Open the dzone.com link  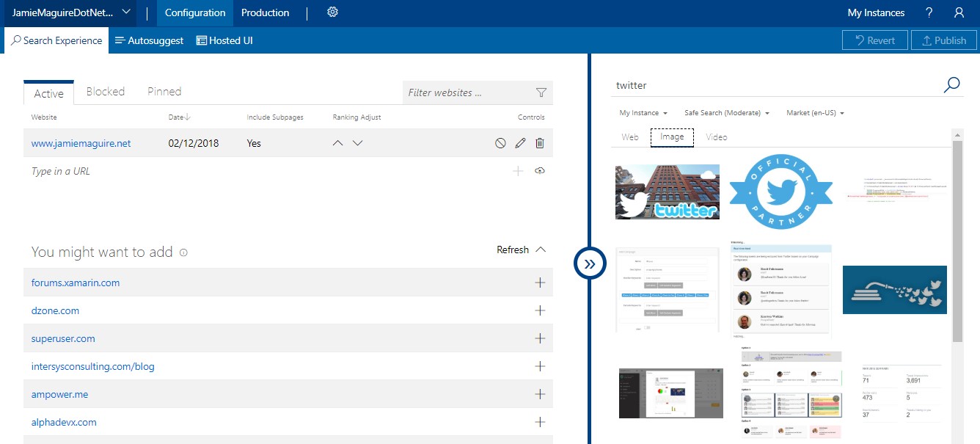pyautogui.click(x=55, y=310)
